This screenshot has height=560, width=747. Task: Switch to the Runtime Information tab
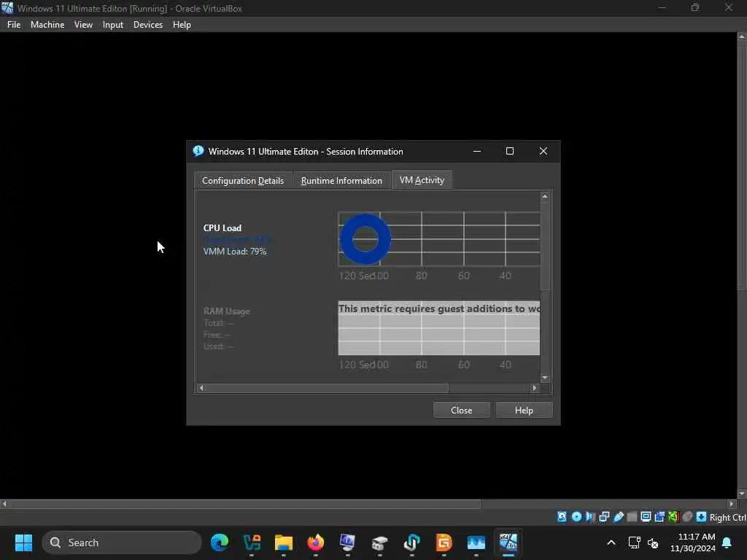pos(341,181)
